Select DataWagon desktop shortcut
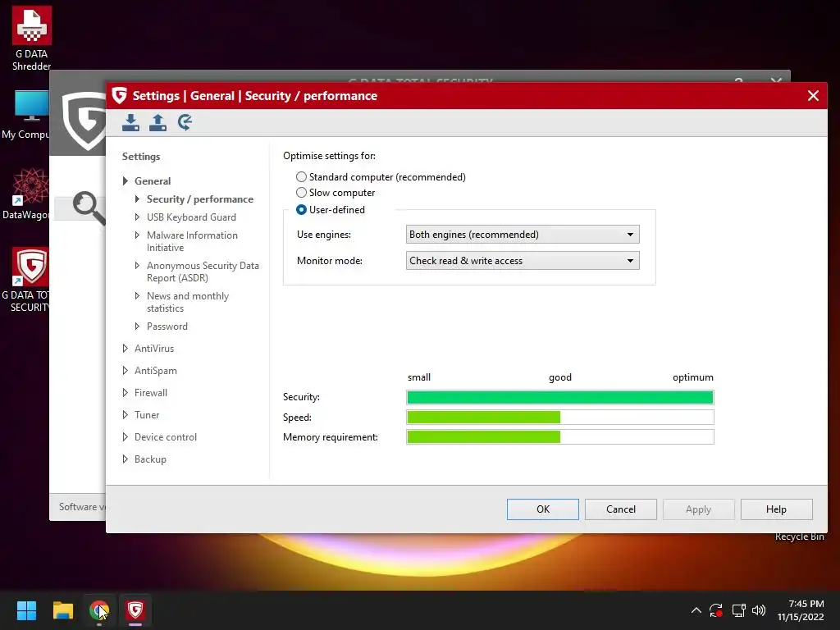 [25, 194]
